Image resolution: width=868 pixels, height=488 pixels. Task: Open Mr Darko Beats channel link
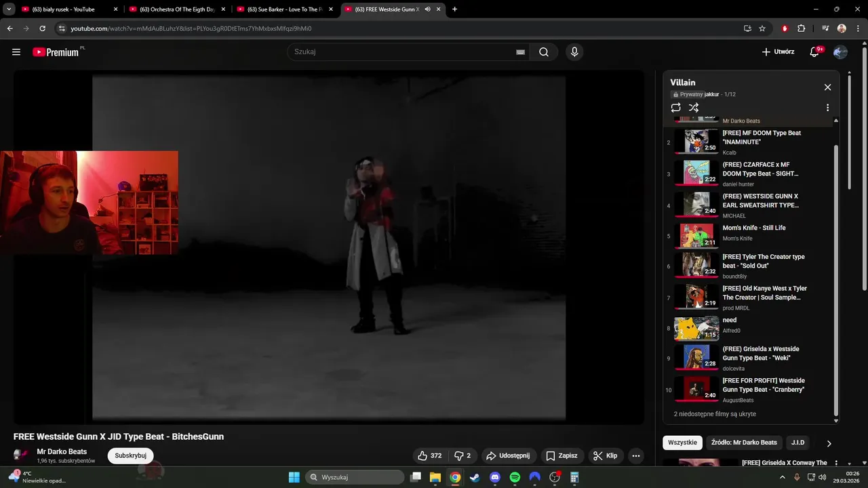point(62,451)
